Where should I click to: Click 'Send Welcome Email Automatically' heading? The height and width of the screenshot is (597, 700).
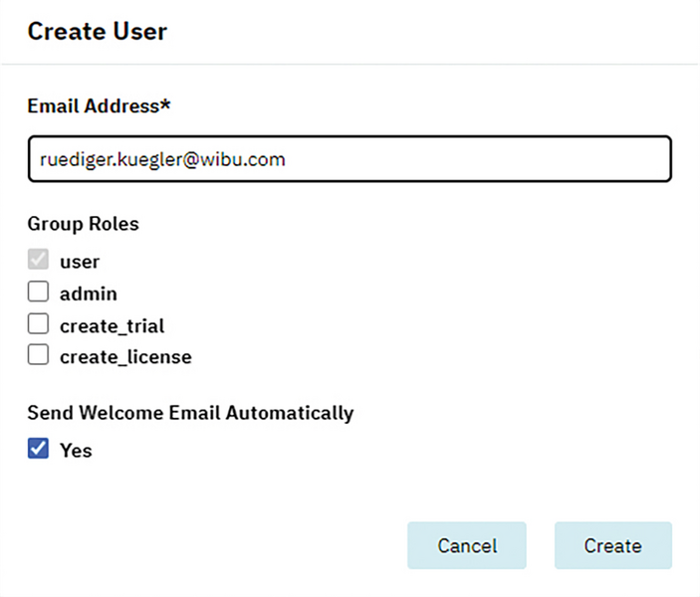point(190,413)
